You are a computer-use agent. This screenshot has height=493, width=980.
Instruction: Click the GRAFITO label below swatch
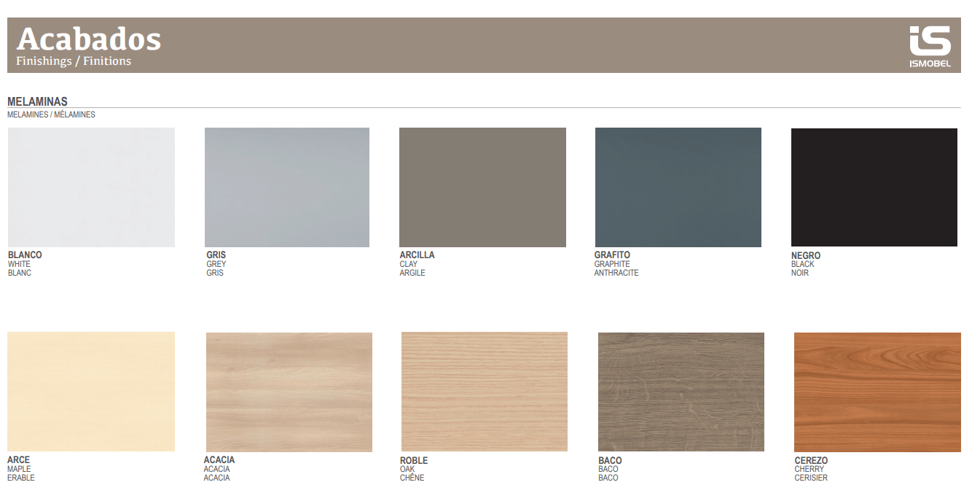pyautogui.click(x=612, y=255)
